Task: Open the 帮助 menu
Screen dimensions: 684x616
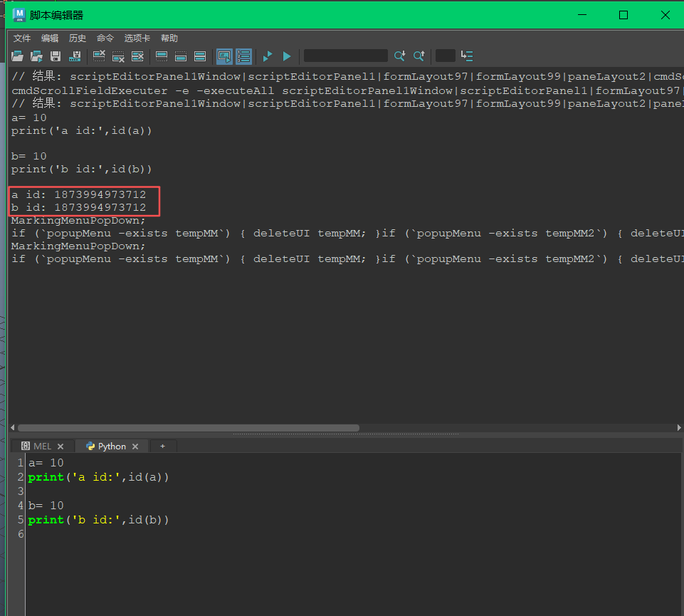Action: point(169,38)
